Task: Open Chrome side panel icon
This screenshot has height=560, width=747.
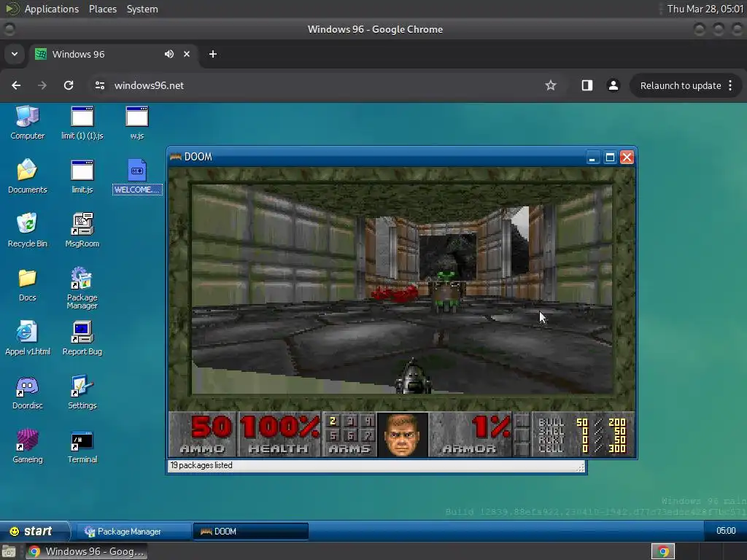Action: tap(587, 85)
